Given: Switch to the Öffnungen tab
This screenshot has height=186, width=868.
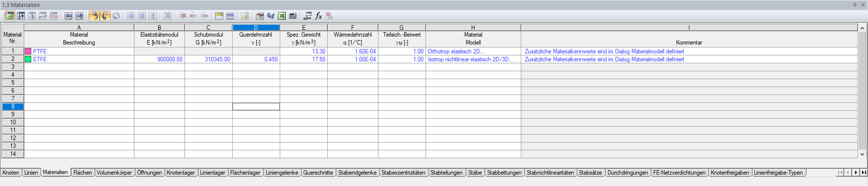Looking at the screenshot, I should coord(150,173).
